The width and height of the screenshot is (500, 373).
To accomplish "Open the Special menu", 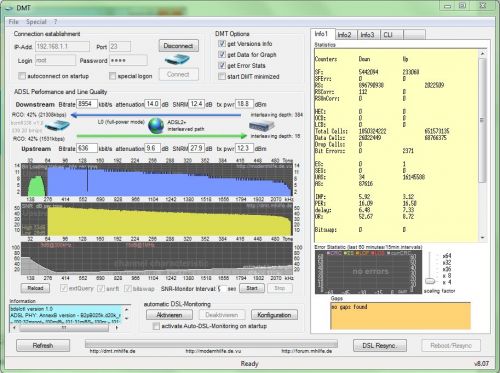I will point(36,22).
